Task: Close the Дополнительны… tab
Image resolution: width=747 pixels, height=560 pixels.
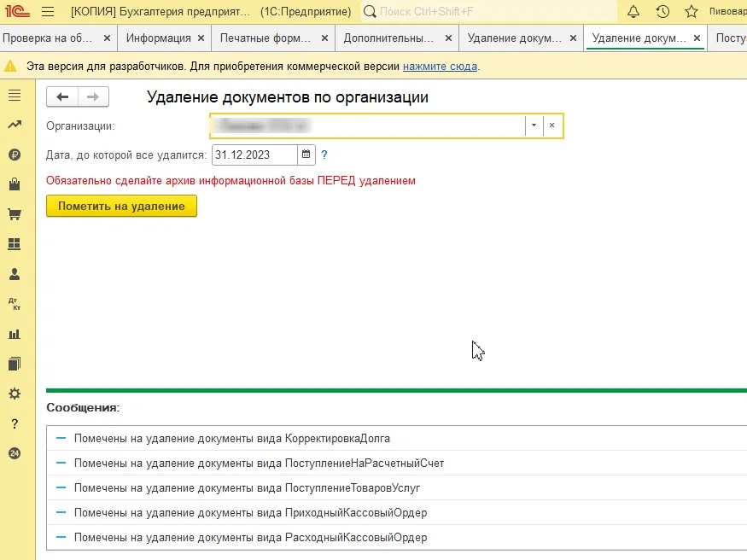Action: (x=448, y=38)
